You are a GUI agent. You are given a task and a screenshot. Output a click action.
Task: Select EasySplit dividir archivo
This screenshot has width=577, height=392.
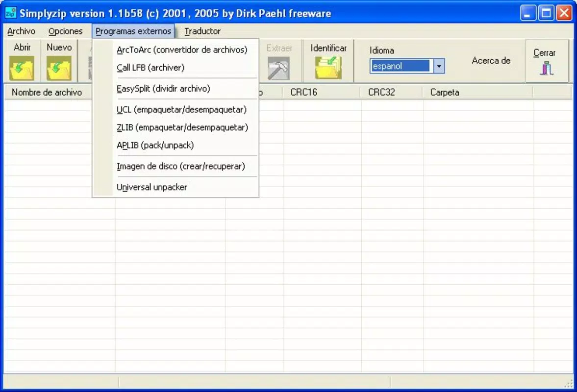(163, 89)
